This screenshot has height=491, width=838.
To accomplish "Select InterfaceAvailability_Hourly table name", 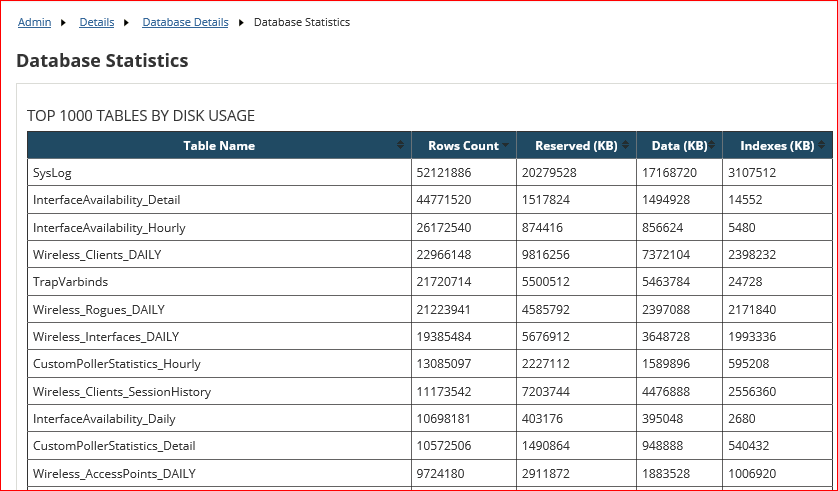I will click(109, 228).
